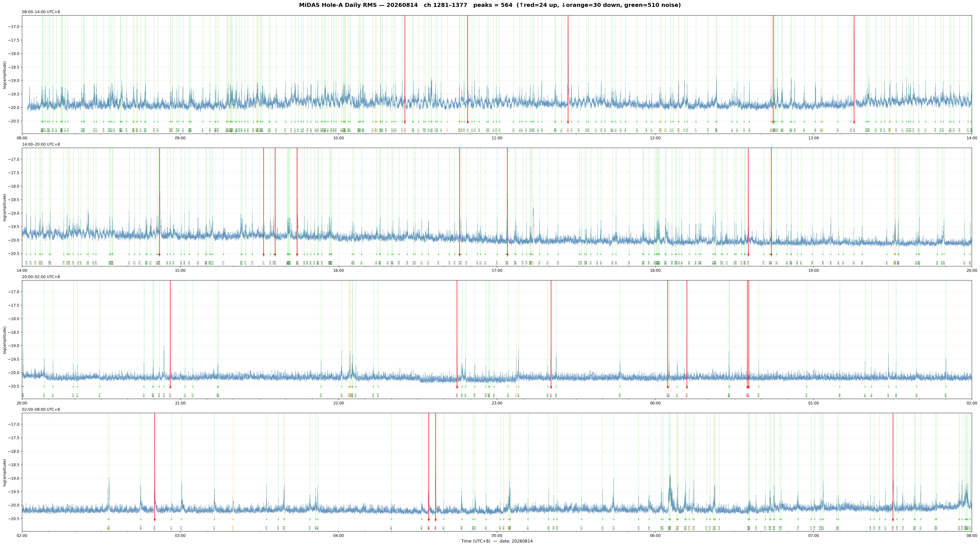The width and height of the screenshot is (980, 546).
Task: Click the log(amplitude) label of the 20:00–02:00 panel
Action: click(5, 340)
